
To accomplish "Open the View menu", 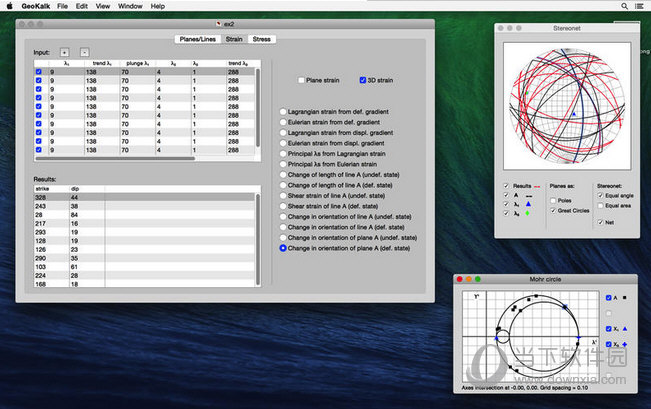I will tap(103, 6).
